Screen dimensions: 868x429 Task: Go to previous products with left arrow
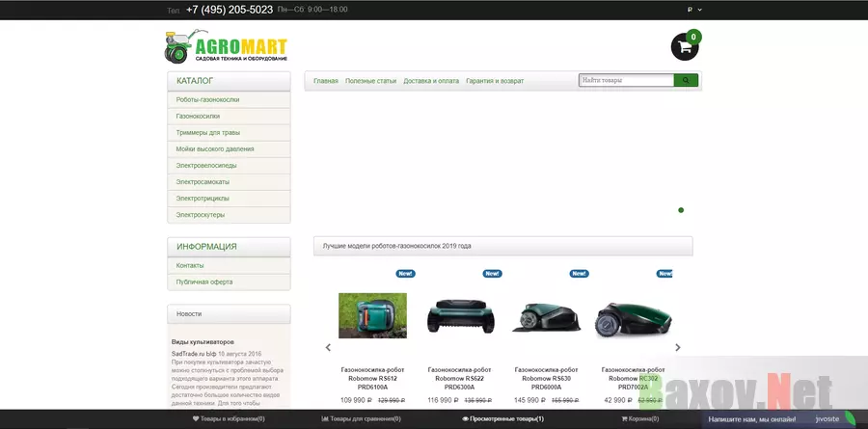coord(328,348)
